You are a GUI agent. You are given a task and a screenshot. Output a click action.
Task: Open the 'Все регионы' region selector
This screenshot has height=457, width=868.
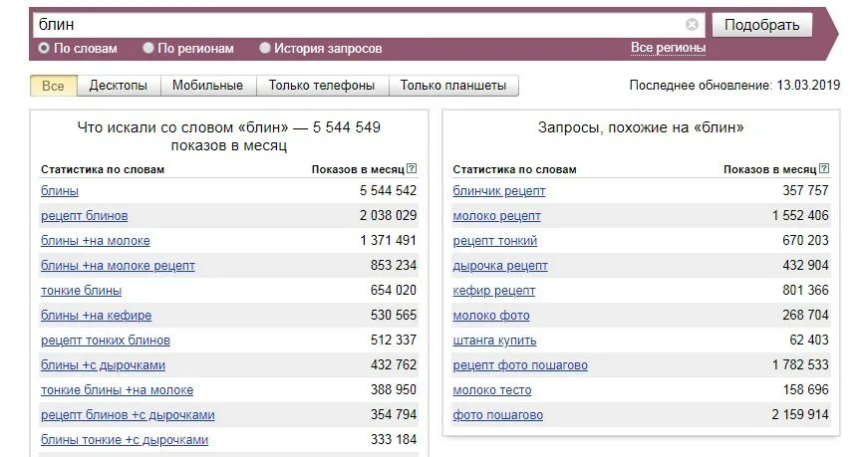click(x=668, y=48)
